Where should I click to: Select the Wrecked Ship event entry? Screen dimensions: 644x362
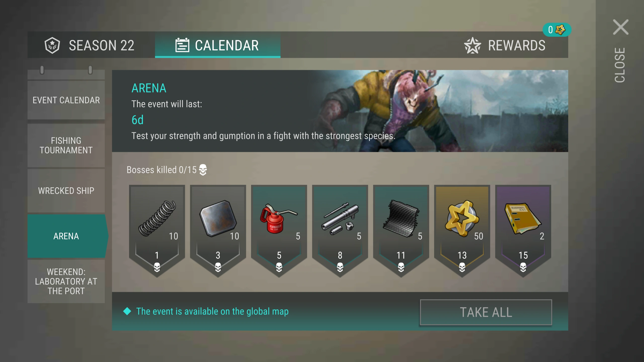pyautogui.click(x=66, y=191)
